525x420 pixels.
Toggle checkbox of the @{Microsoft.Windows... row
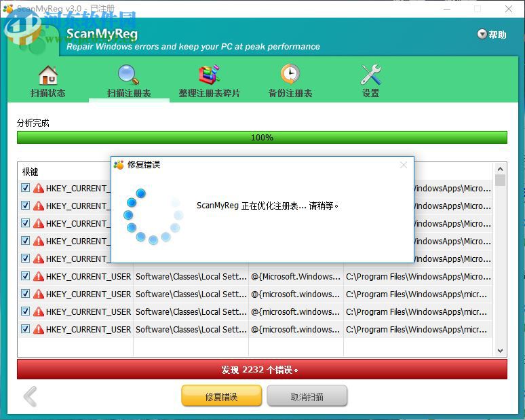pos(26,276)
